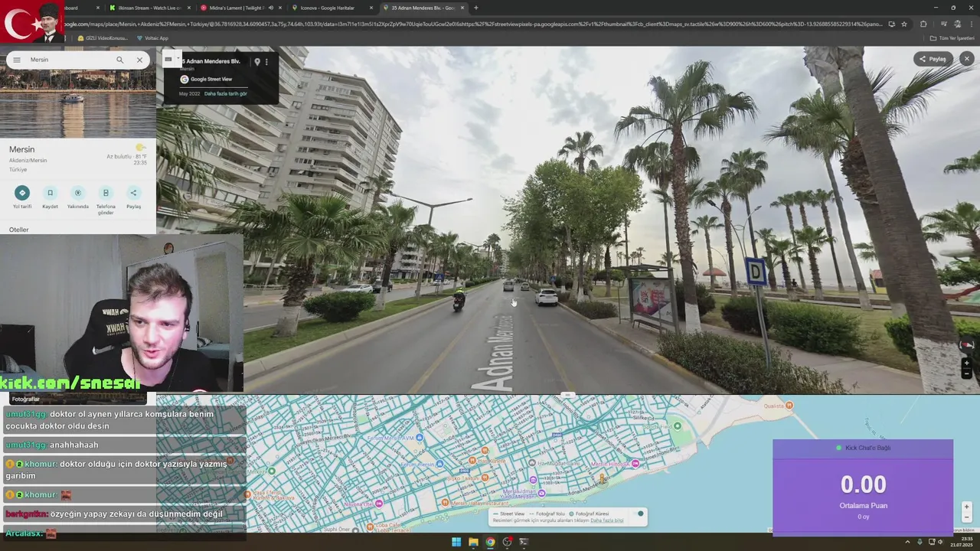Click the Oteller heading in side panel
Image resolution: width=980 pixels, height=551 pixels.
pyautogui.click(x=19, y=230)
